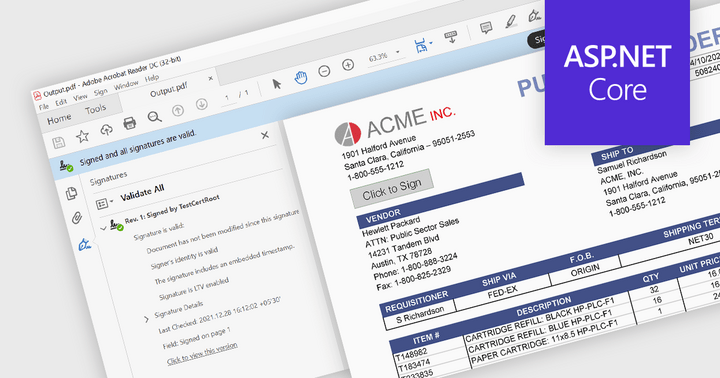Click the 'Hewlett Packard' vendor name
The width and height of the screenshot is (720, 378).
tap(391, 226)
